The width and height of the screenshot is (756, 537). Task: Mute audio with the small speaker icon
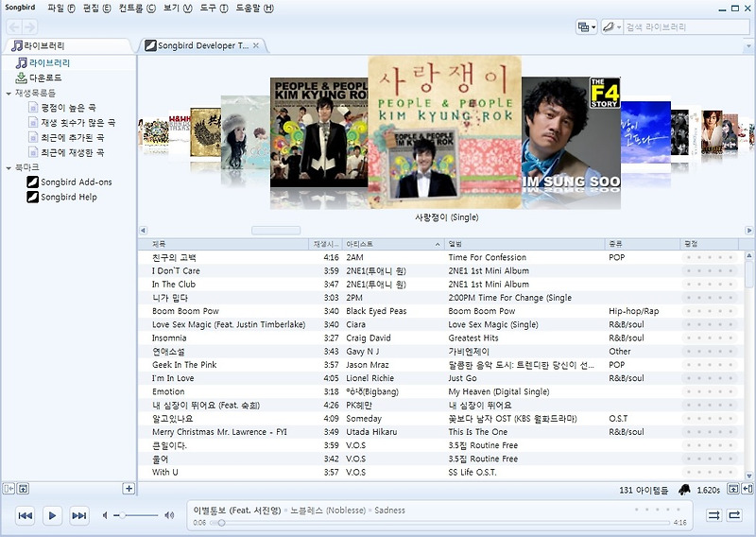click(x=105, y=516)
